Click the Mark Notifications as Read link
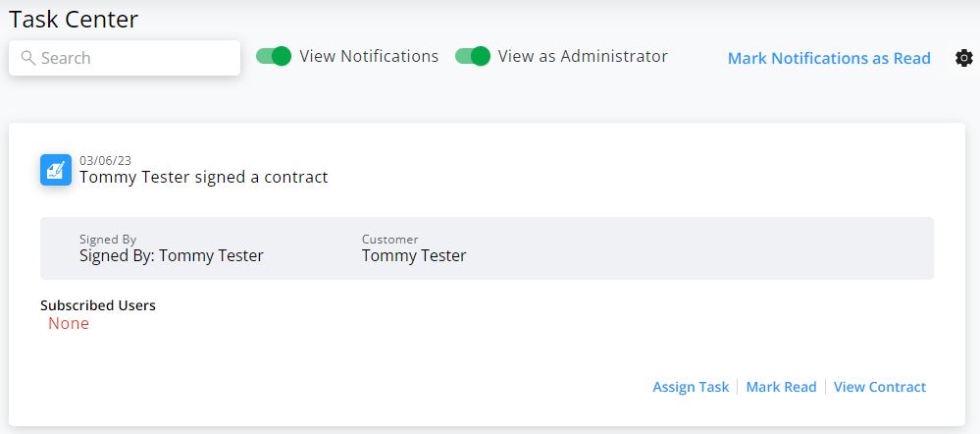The image size is (980, 434). tap(829, 58)
